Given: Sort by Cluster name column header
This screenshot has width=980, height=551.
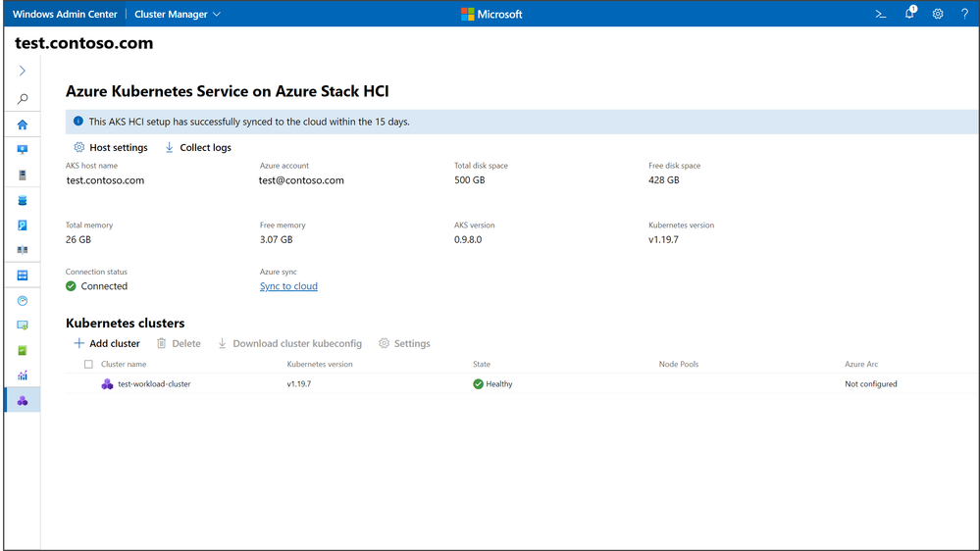Looking at the screenshot, I should (124, 365).
